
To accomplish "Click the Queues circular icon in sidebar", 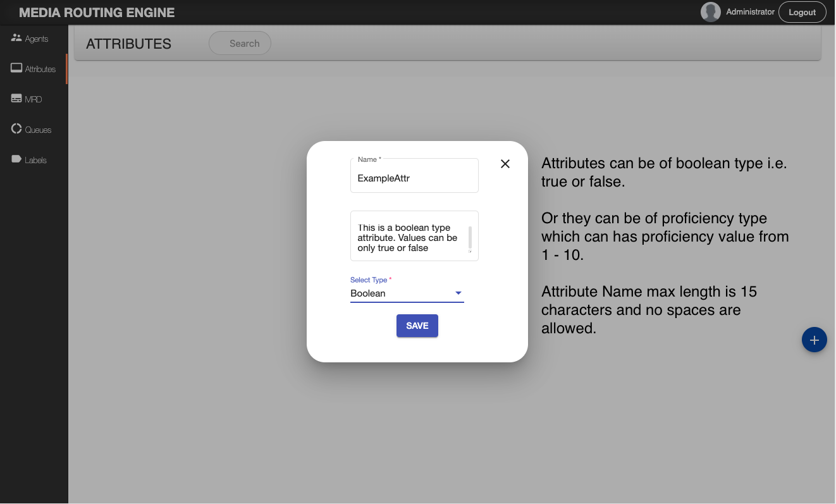I will point(16,129).
